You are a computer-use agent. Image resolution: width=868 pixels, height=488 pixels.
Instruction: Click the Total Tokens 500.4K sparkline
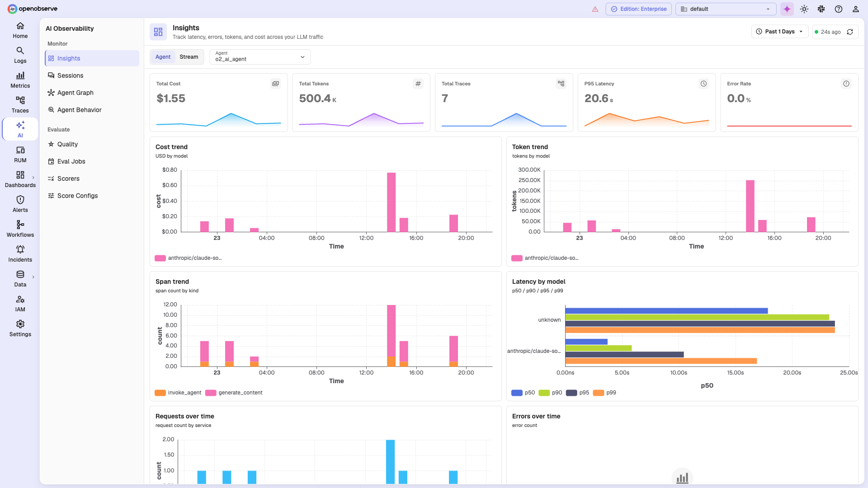(361, 119)
